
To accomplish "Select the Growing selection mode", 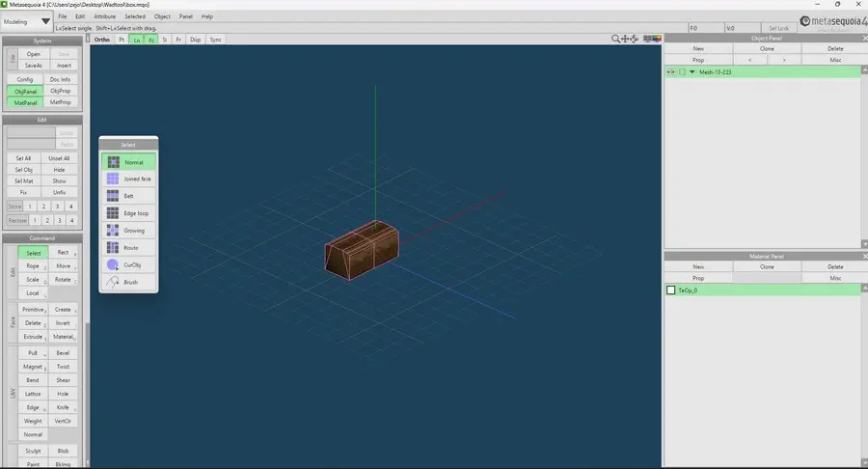I will 128,231.
